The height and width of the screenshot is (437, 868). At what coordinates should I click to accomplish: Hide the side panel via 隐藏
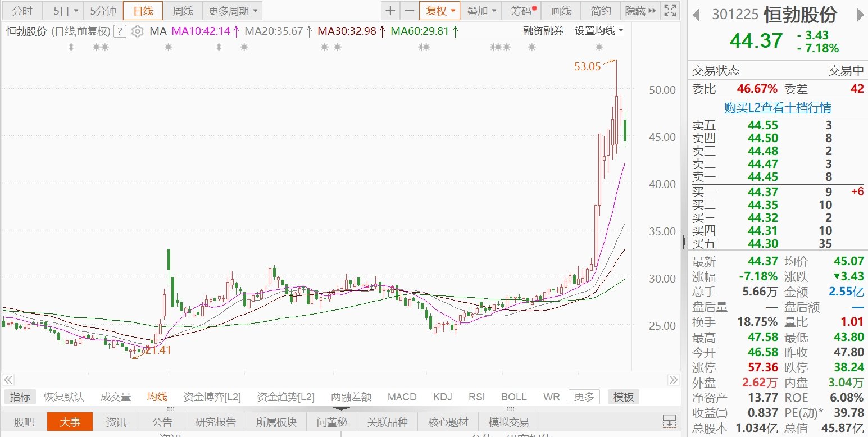tap(640, 11)
